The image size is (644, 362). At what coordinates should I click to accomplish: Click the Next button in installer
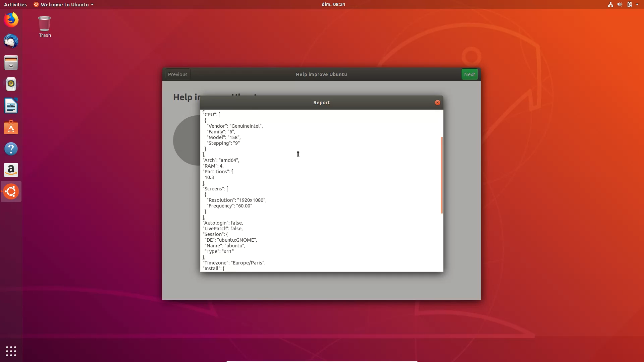[470, 74]
